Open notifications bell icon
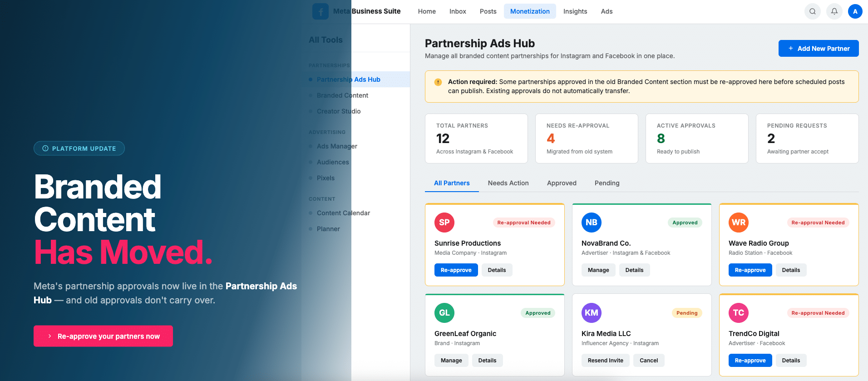The height and width of the screenshot is (381, 868). coord(834,11)
